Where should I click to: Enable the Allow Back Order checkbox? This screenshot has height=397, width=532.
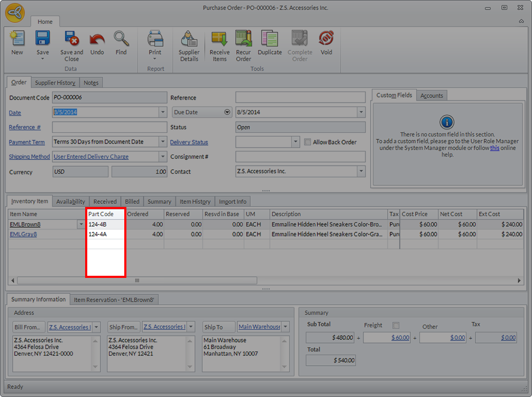[308, 142]
